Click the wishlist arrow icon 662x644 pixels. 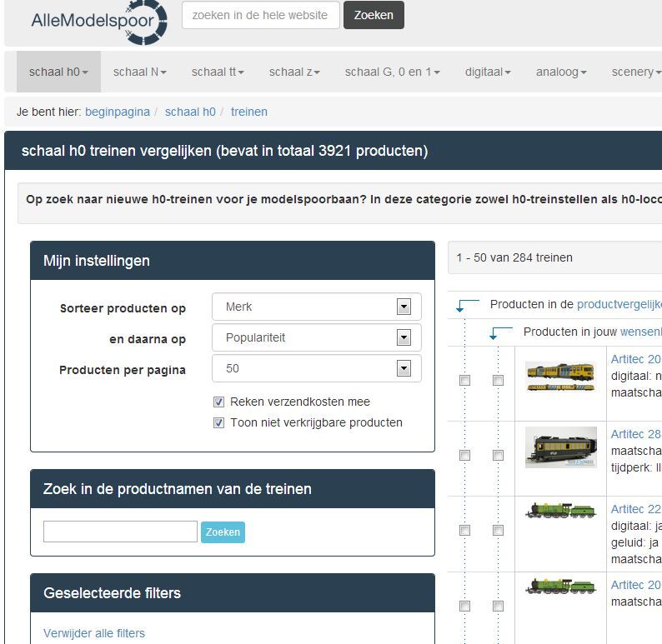(500, 332)
